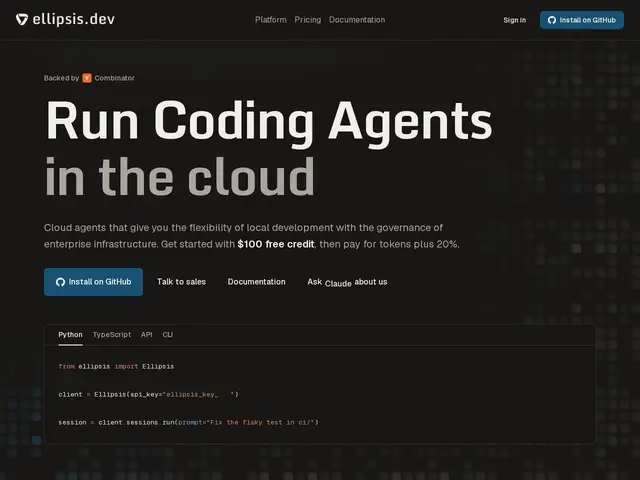Click the large hero Install on GitHub button
Screen dimensions: 640x480
coord(93,282)
